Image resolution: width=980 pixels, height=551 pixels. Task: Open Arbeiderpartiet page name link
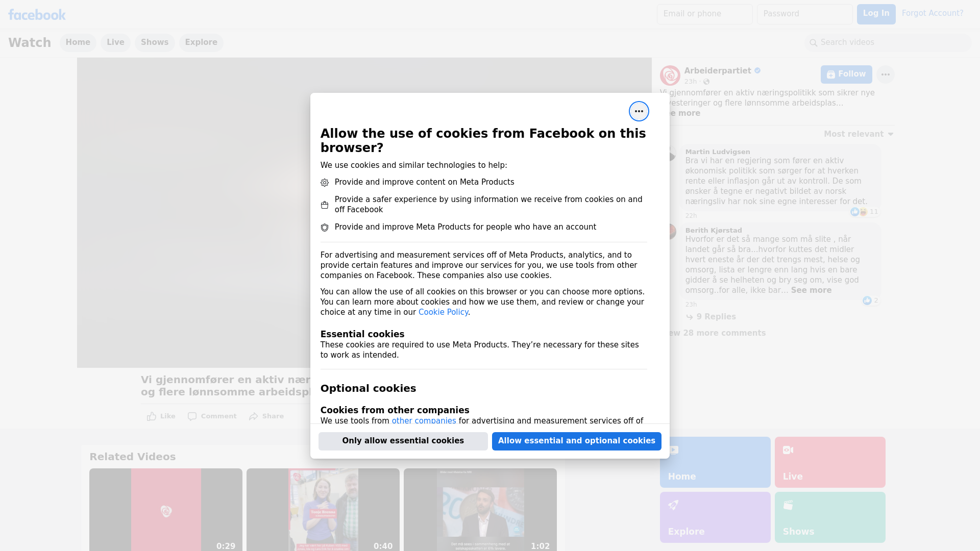717,71
